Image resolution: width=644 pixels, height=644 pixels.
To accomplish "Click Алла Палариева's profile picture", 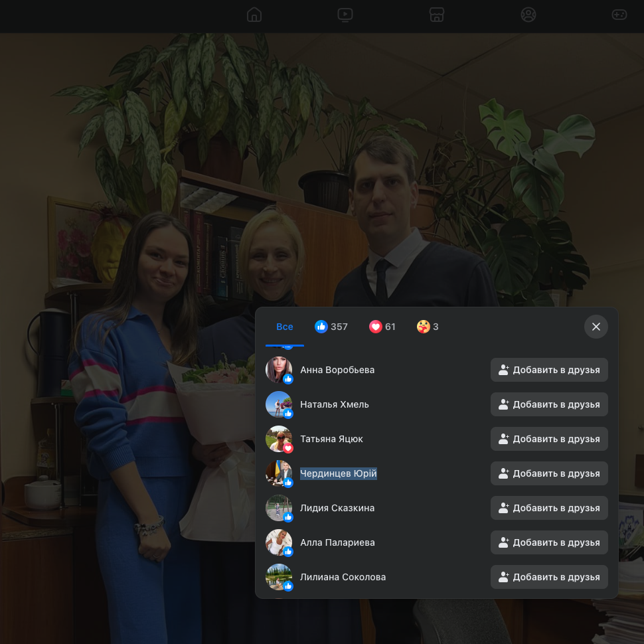I will click(x=279, y=542).
